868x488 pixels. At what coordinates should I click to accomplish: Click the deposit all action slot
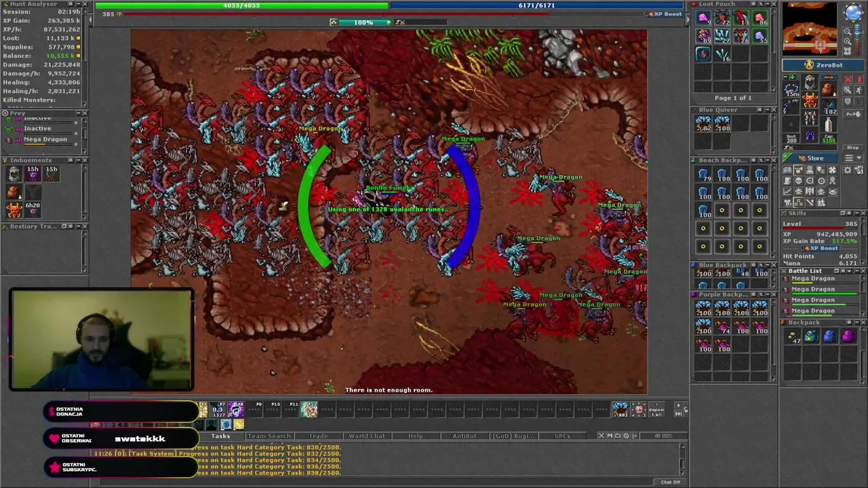[x=656, y=409]
